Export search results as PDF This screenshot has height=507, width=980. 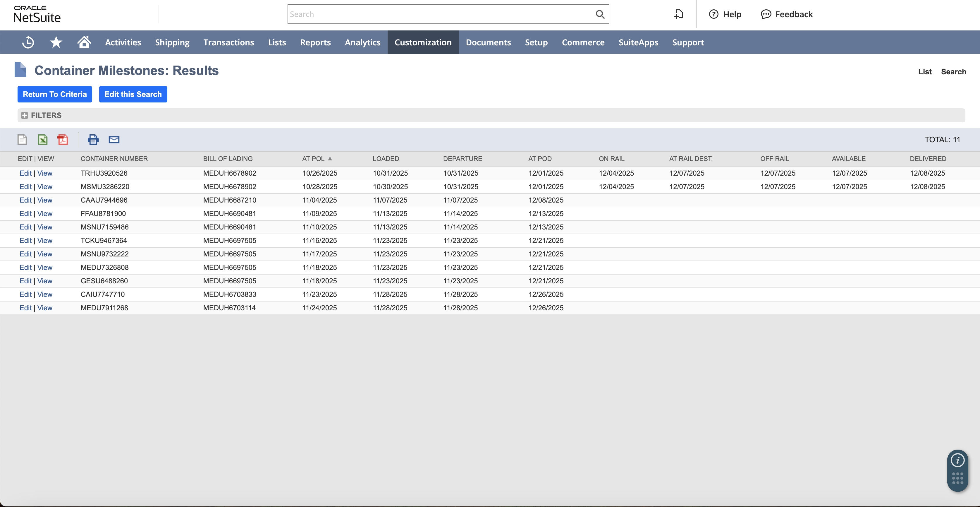(63, 140)
